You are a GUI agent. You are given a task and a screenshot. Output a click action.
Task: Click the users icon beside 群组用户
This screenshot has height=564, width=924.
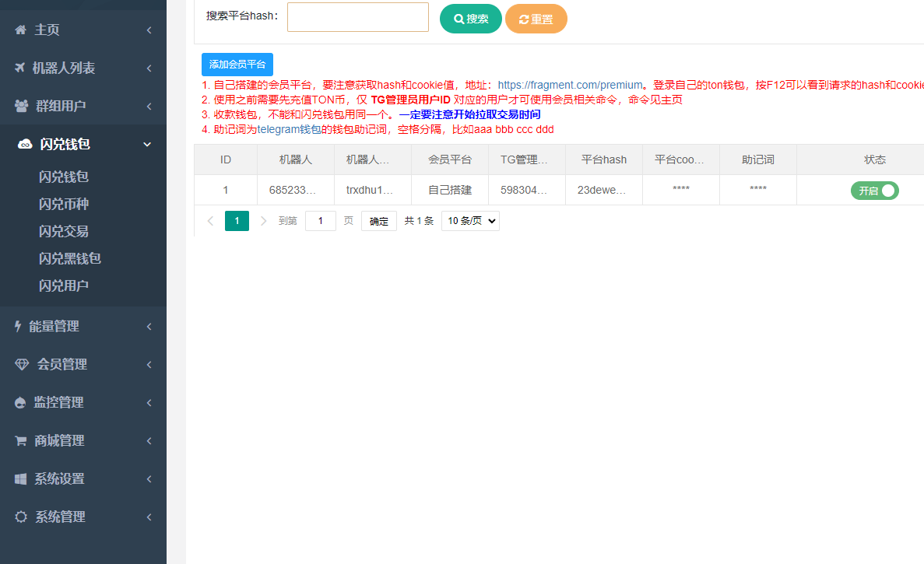tap(21, 106)
